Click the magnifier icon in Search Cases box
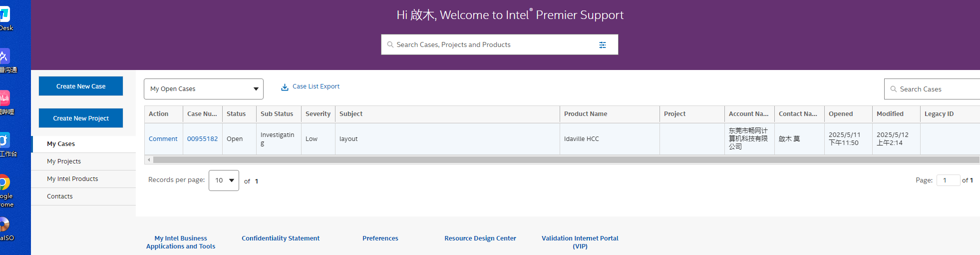Screen dimensions: 980x255 click(x=894, y=89)
